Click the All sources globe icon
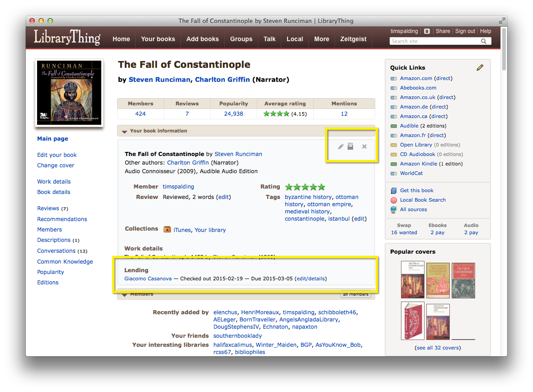Image resolution: width=533 pixels, height=392 pixels. pos(394,209)
